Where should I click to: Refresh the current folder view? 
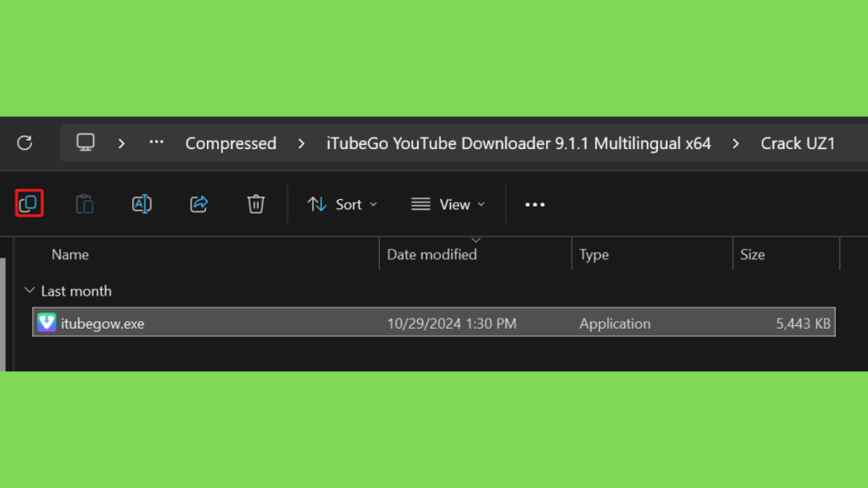click(25, 143)
